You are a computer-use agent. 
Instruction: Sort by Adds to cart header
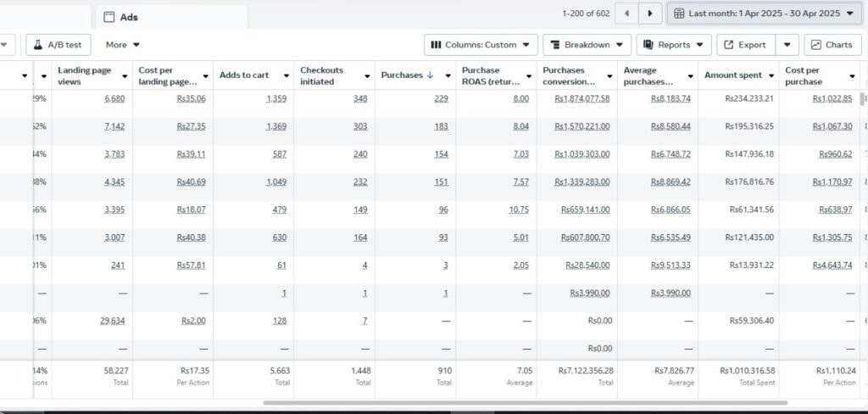click(x=244, y=76)
